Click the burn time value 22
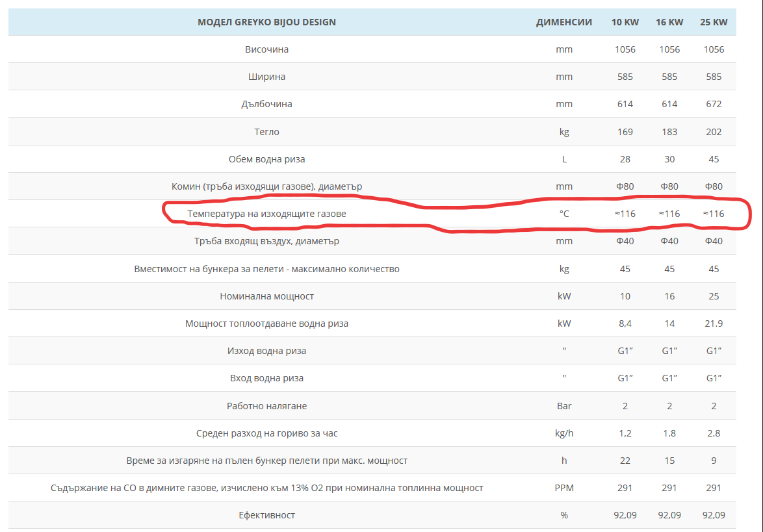Viewport: 763px width, 532px height. click(x=625, y=460)
